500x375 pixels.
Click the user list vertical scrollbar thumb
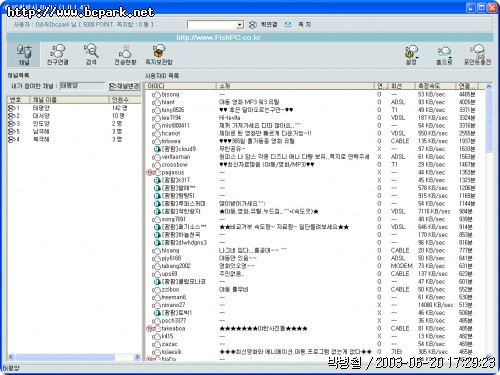coord(489,121)
